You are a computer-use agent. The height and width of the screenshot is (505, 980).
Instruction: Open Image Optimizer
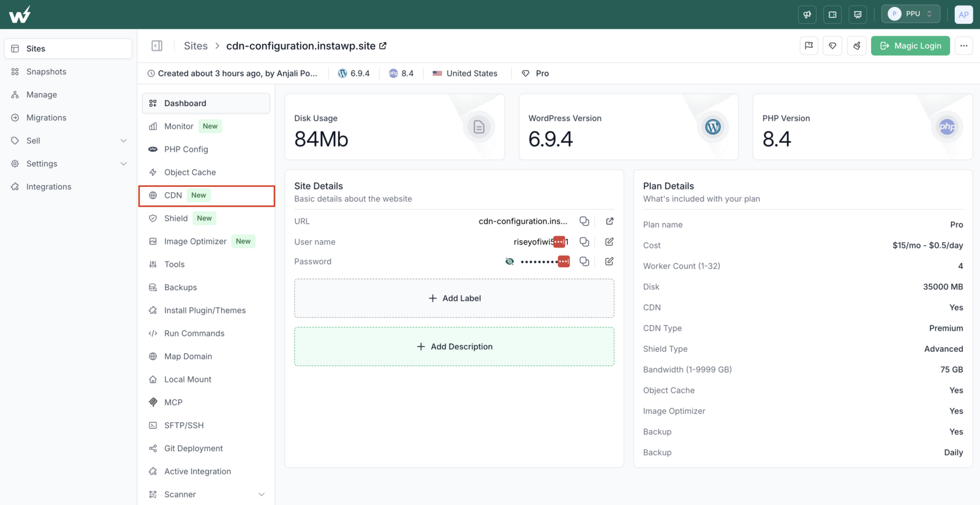tap(206, 241)
